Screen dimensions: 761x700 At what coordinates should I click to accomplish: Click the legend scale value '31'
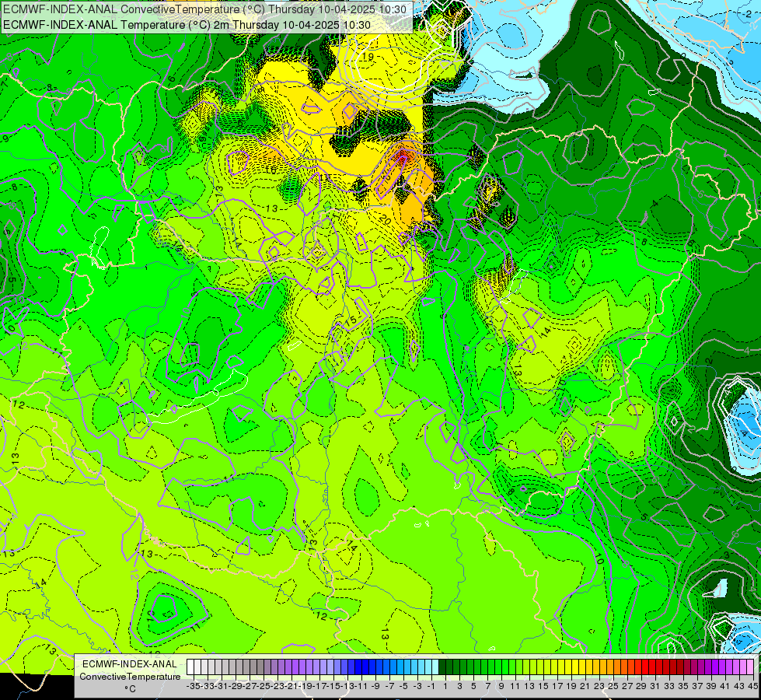click(655, 686)
